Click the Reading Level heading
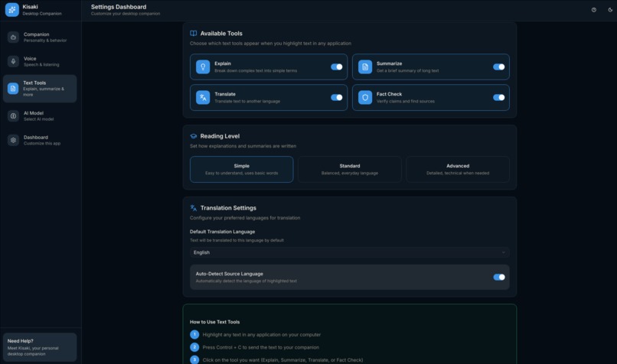Image resolution: width=617 pixels, height=364 pixels. (x=220, y=136)
